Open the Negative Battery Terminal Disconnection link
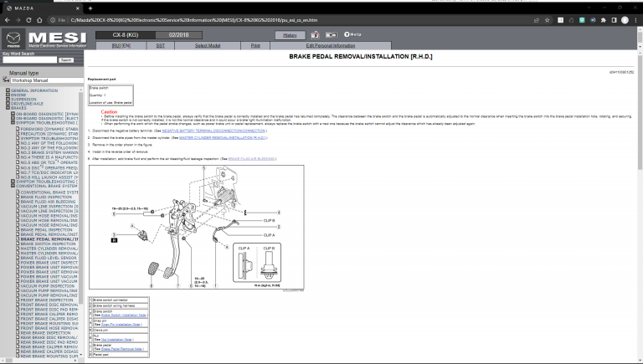This screenshot has height=364, width=643. (213, 131)
